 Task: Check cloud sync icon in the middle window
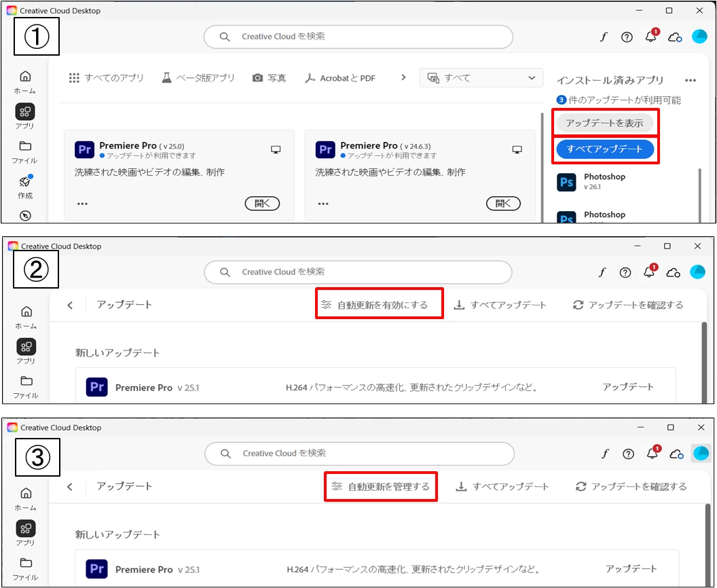point(673,273)
